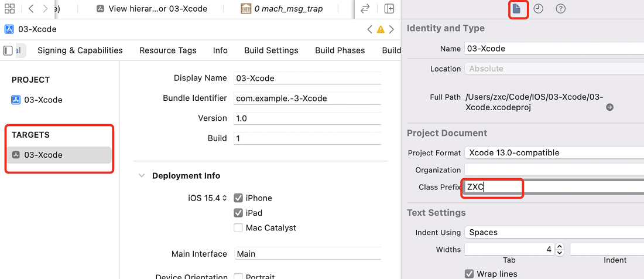Click the Display Name field
Viewport: 644px width, 279px height.
tap(307, 78)
